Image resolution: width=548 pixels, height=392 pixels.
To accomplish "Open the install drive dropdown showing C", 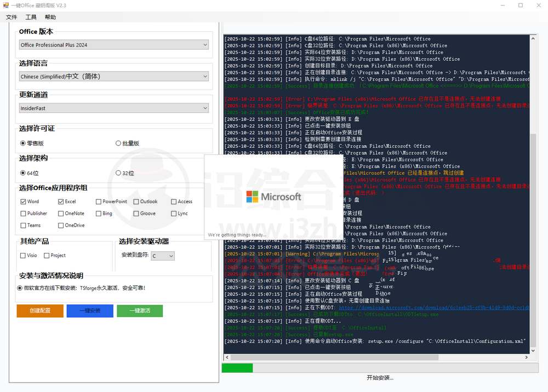I will (x=163, y=256).
